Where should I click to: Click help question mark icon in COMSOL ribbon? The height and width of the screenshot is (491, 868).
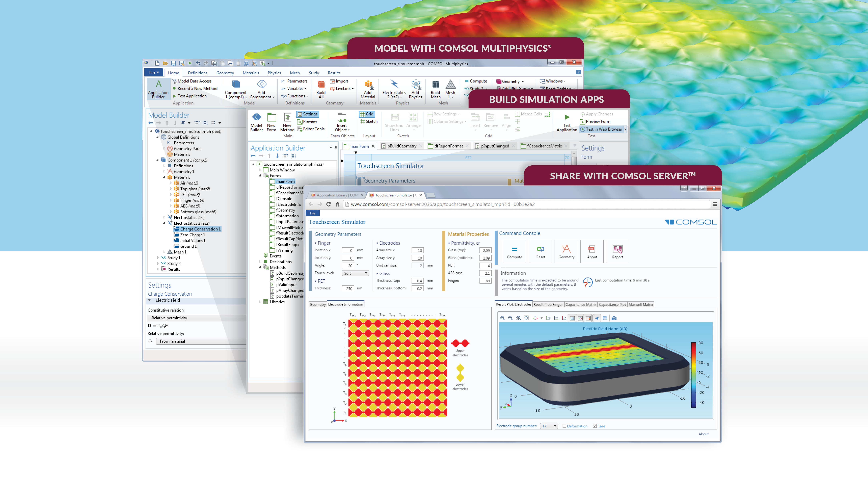coord(578,72)
